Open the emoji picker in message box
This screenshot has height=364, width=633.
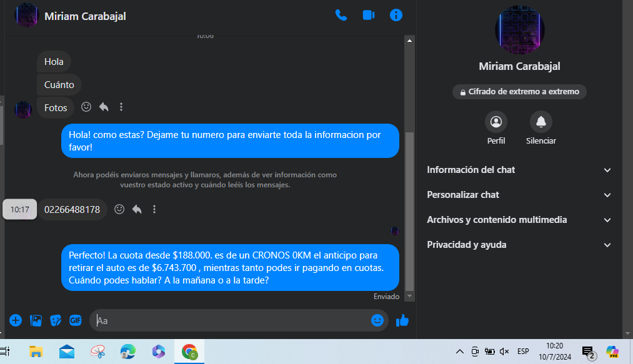(377, 320)
